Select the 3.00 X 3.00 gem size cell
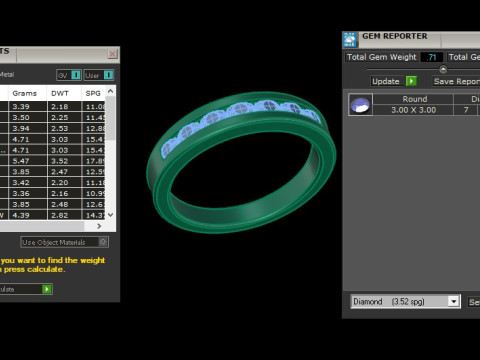The width and height of the screenshot is (480, 360). pos(413,110)
